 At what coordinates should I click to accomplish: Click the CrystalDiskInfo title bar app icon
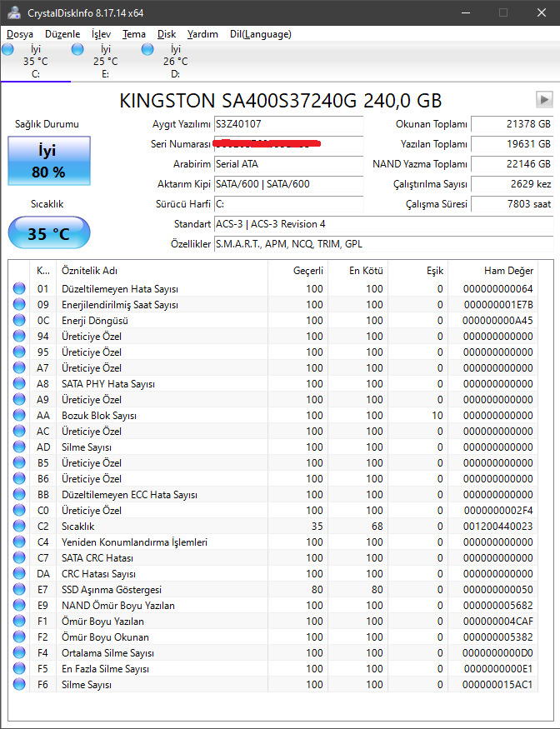14,12
